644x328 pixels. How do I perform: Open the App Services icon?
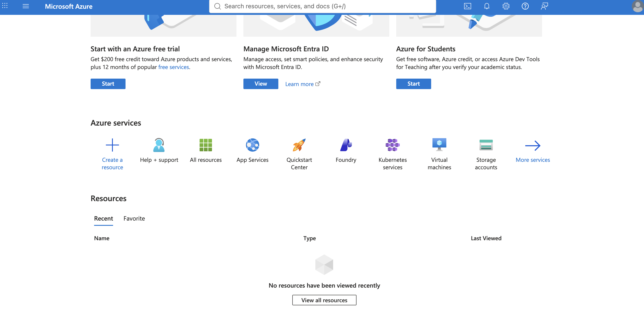[253, 145]
